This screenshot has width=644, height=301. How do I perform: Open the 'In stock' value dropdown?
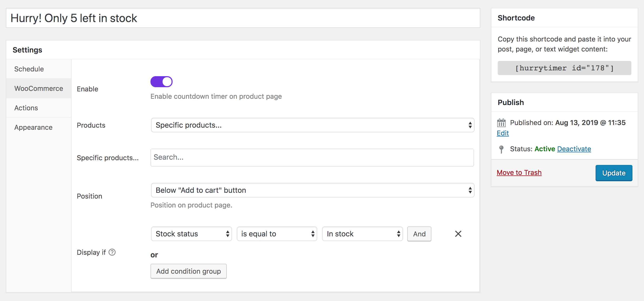click(362, 234)
